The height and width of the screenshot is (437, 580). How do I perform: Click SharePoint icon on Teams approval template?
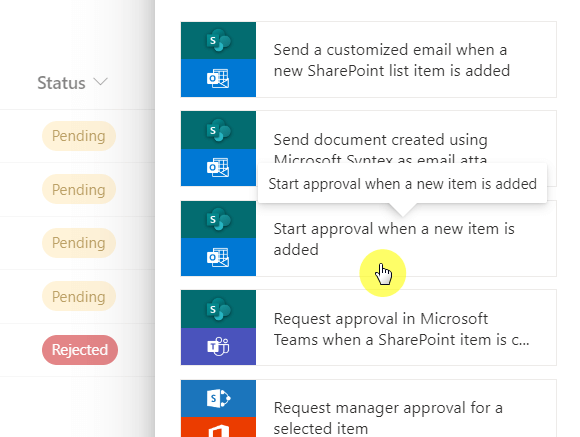point(219,309)
